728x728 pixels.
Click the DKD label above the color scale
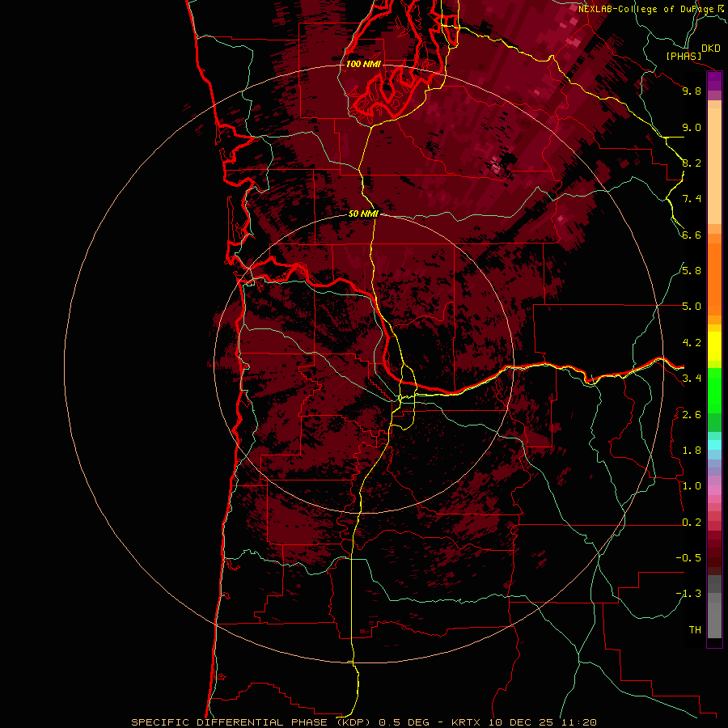(711, 49)
